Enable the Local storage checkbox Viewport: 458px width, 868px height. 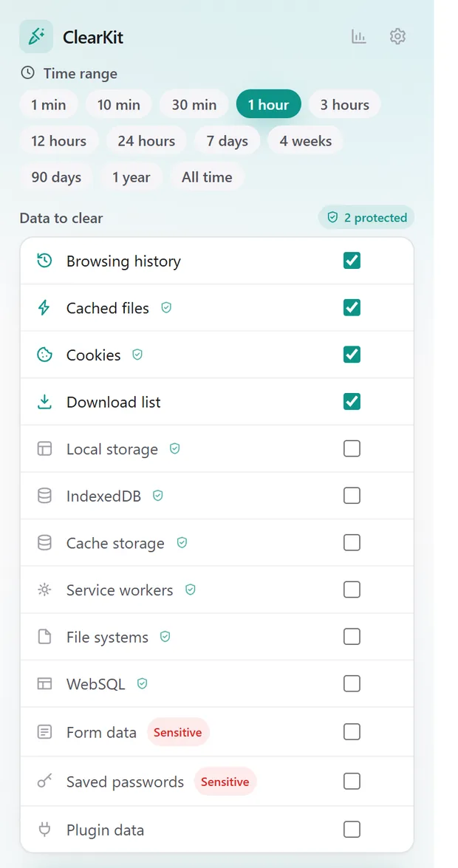click(352, 448)
